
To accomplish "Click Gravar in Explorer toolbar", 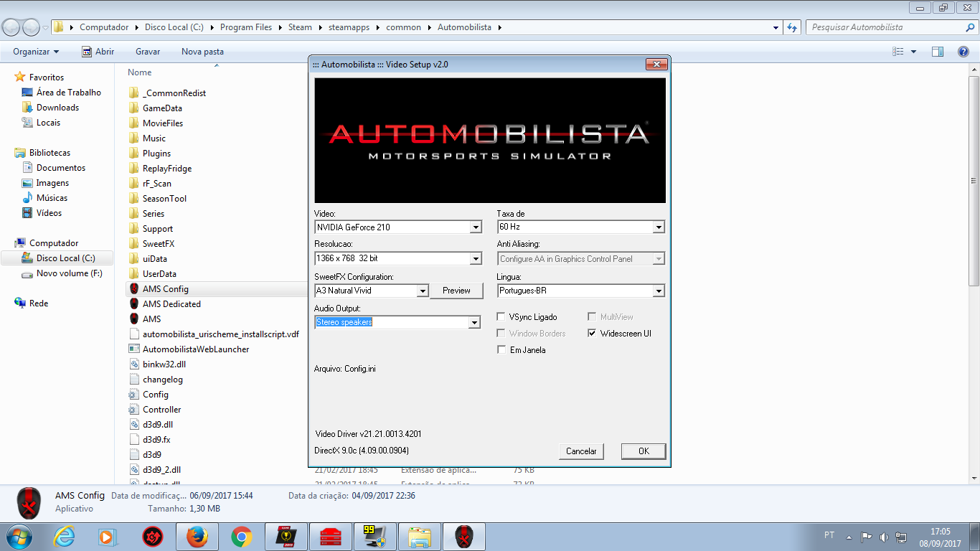I will click(148, 52).
